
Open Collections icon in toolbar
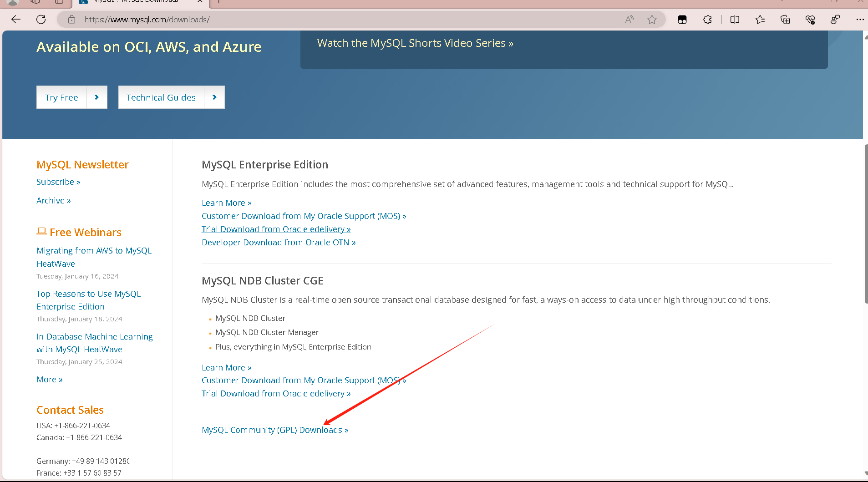pos(785,19)
